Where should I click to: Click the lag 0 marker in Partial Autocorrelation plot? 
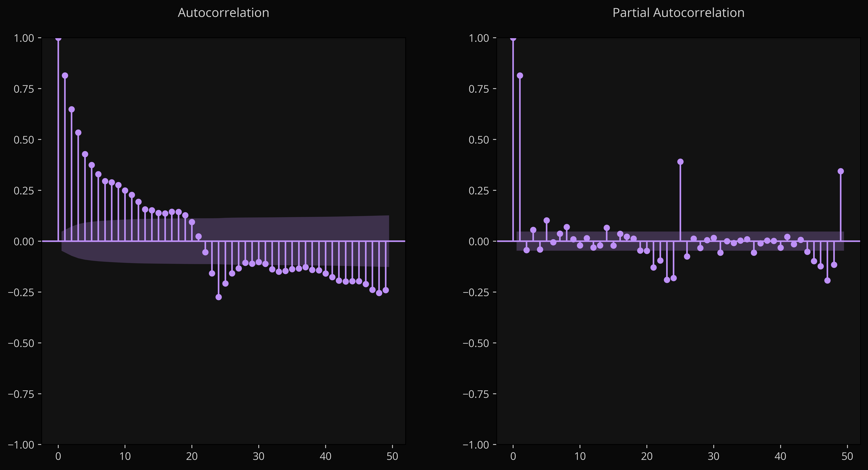pyautogui.click(x=513, y=38)
